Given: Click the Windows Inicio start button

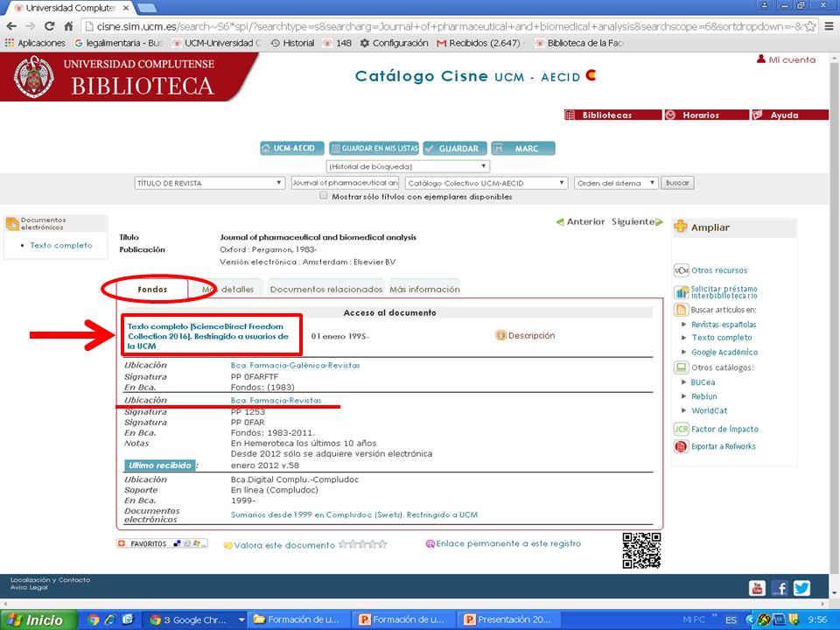Looking at the screenshot, I should pos(38,619).
